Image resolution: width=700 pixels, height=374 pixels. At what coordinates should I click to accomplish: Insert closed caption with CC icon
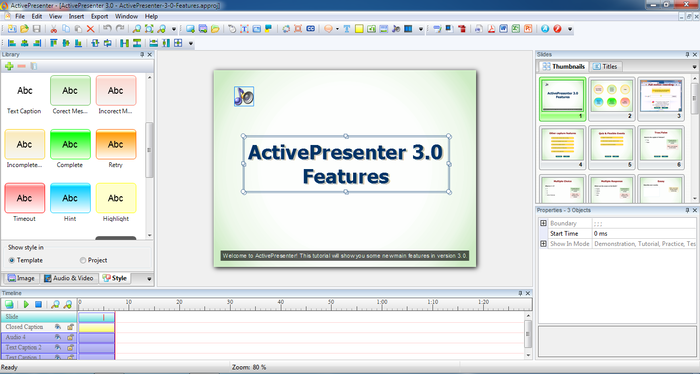coord(311,29)
